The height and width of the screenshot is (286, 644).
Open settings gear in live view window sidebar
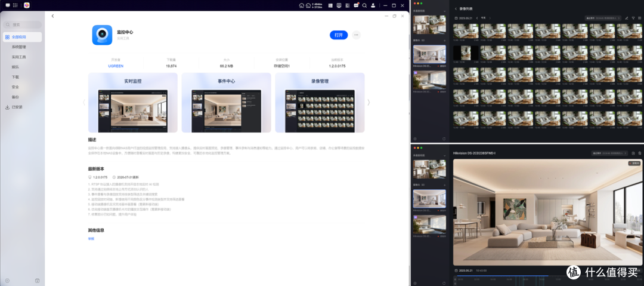coord(415,283)
